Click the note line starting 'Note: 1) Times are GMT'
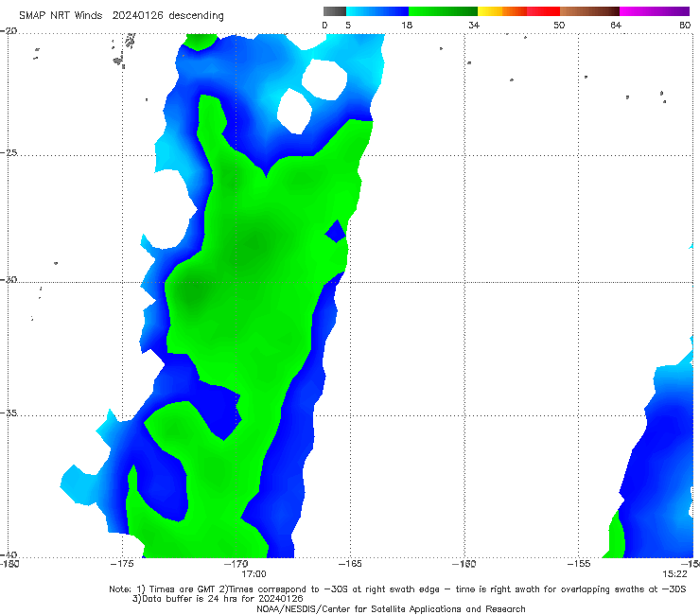 397,589
